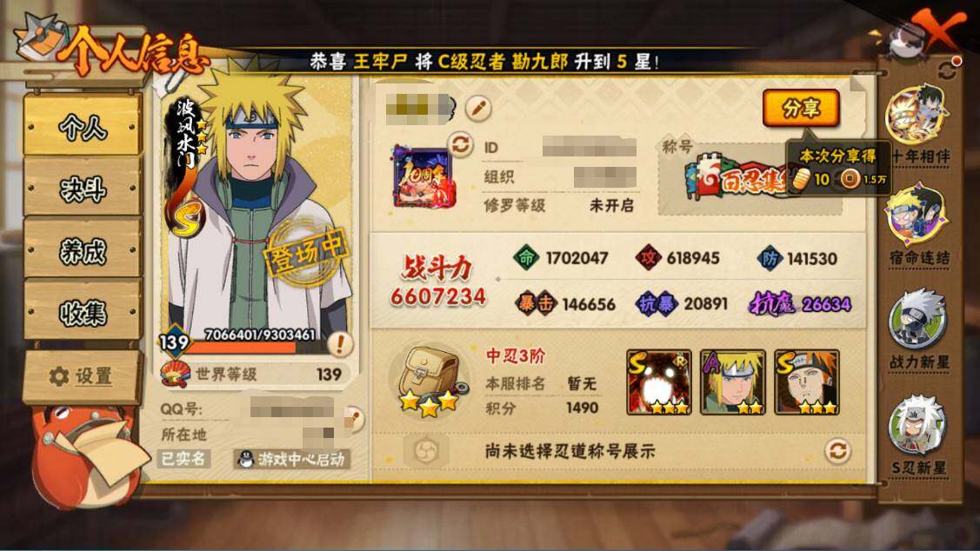Image resolution: width=980 pixels, height=551 pixels.
Task: Click the pencil edit-name icon
Action: click(478, 108)
